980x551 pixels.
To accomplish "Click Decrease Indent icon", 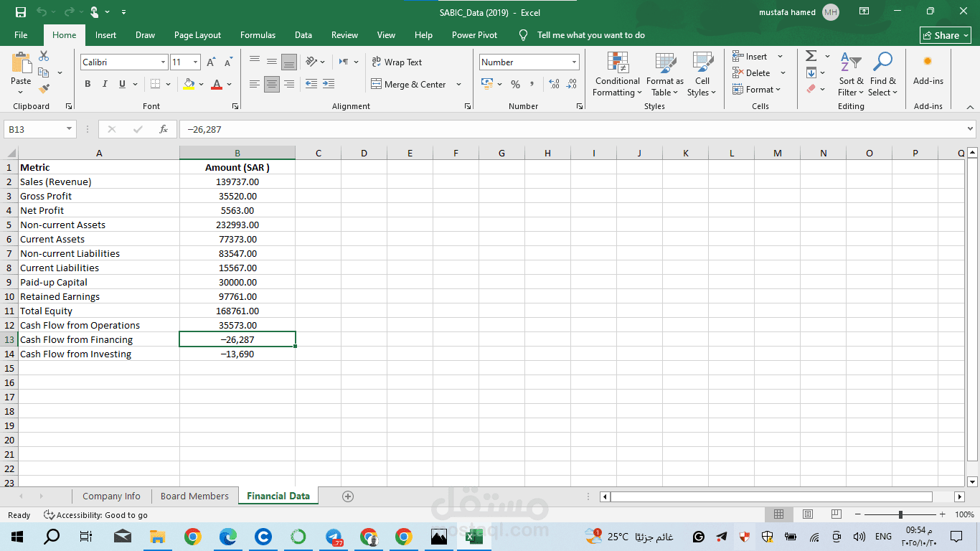I will pyautogui.click(x=311, y=84).
